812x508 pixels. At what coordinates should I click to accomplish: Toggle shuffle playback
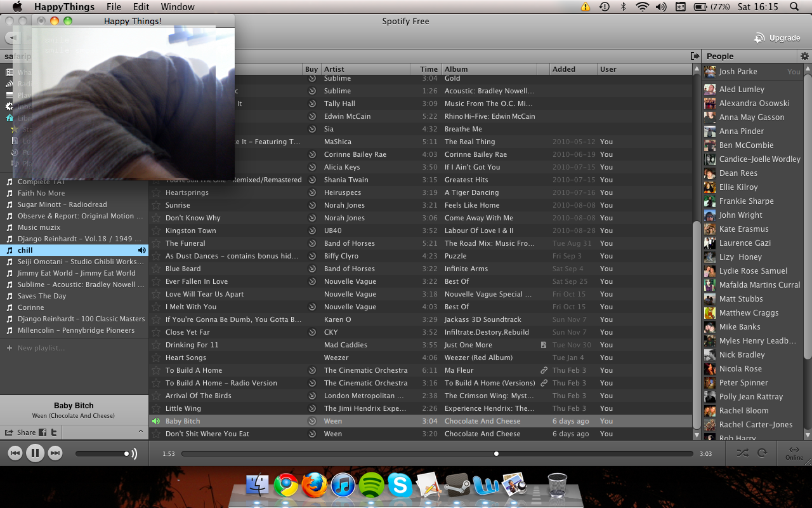coord(742,453)
